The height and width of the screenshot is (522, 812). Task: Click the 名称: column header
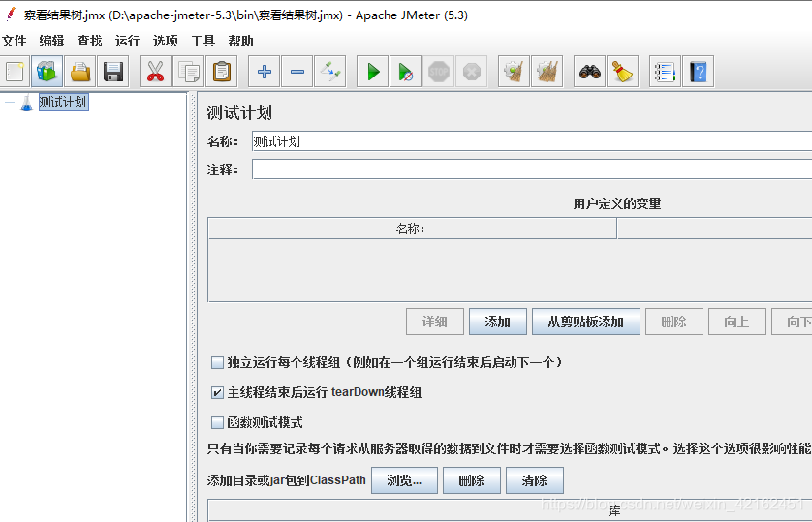pos(412,229)
